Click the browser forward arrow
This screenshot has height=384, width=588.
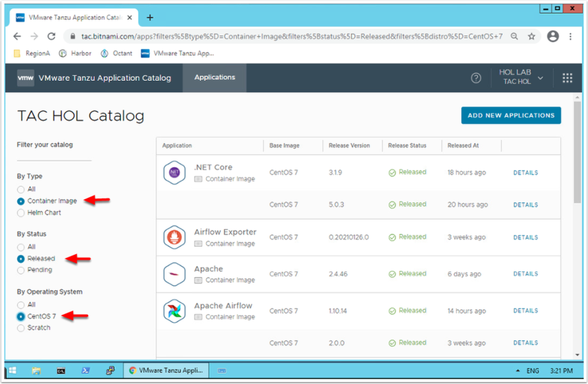click(34, 36)
